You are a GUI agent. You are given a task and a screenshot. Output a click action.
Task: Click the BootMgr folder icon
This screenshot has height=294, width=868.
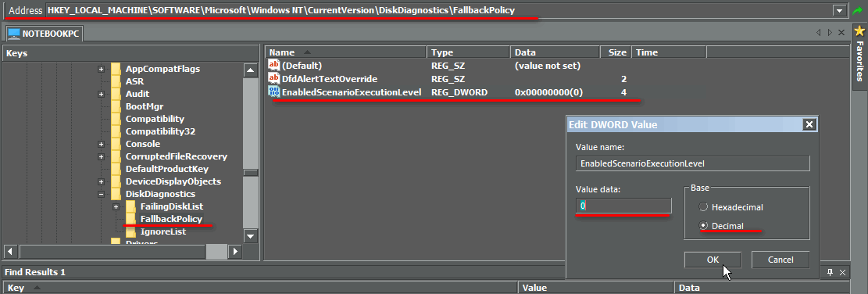pos(116,106)
